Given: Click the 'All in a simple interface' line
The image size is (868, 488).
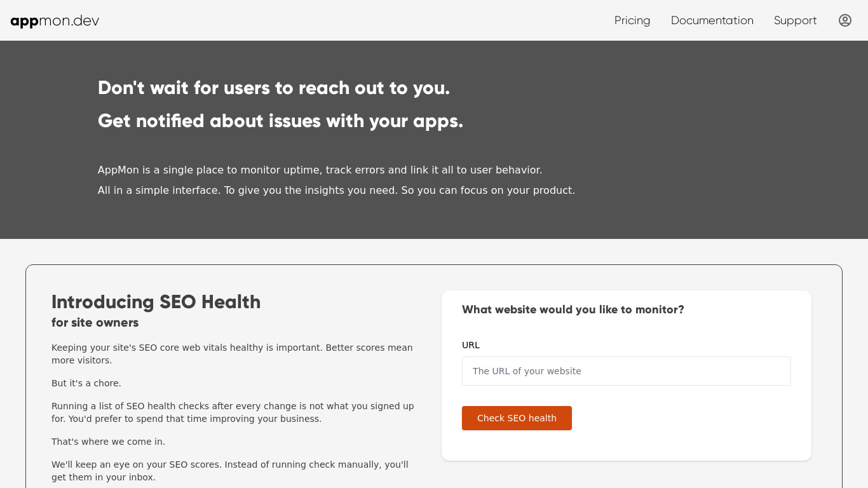Looking at the screenshot, I should point(336,191).
